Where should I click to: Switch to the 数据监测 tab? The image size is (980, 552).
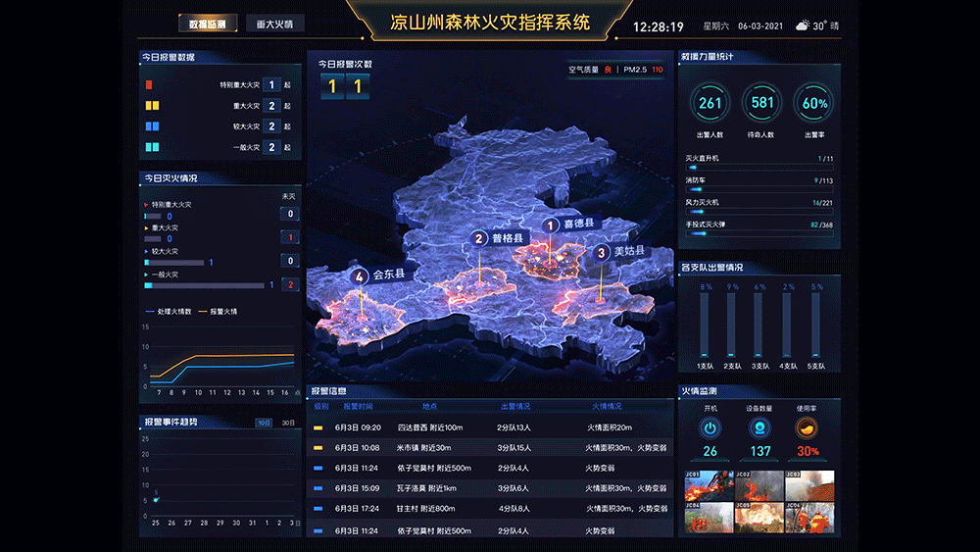(x=208, y=24)
